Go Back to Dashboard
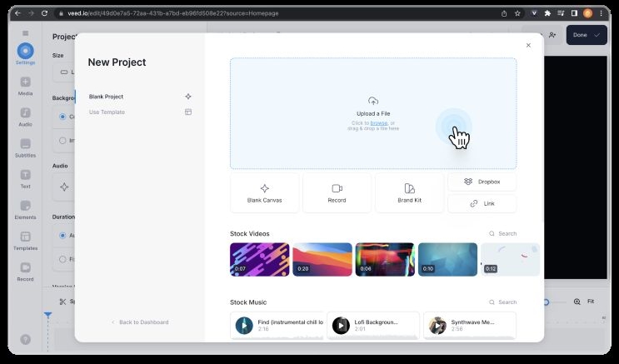This screenshot has width=619, height=364. 140,322
